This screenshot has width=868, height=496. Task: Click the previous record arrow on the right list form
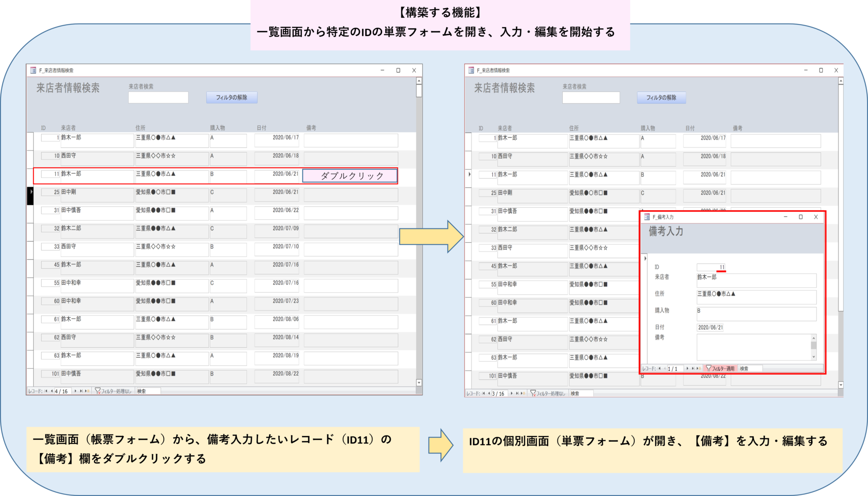click(x=489, y=393)
